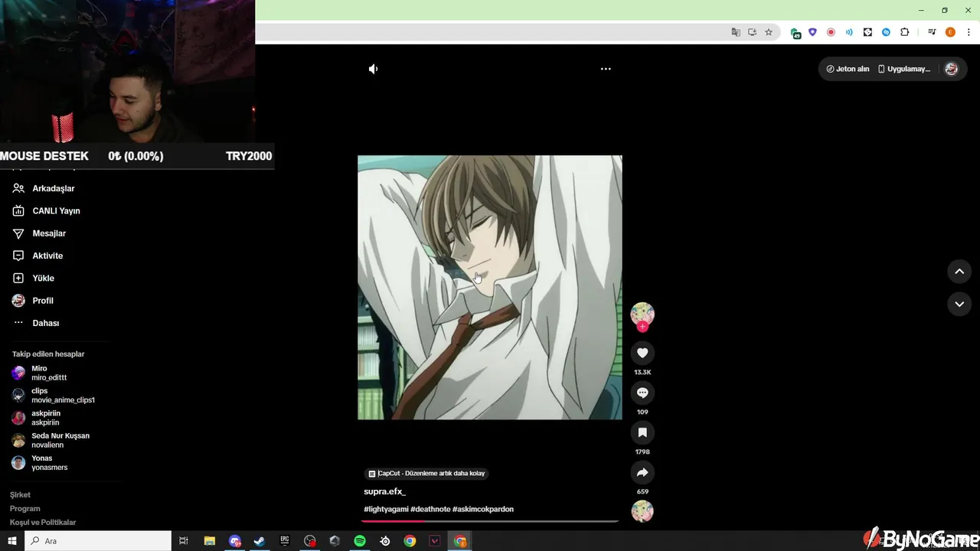Open Chrome media controls icon
Viewport: 980px width, 551px height.
(x=932, y=32)
